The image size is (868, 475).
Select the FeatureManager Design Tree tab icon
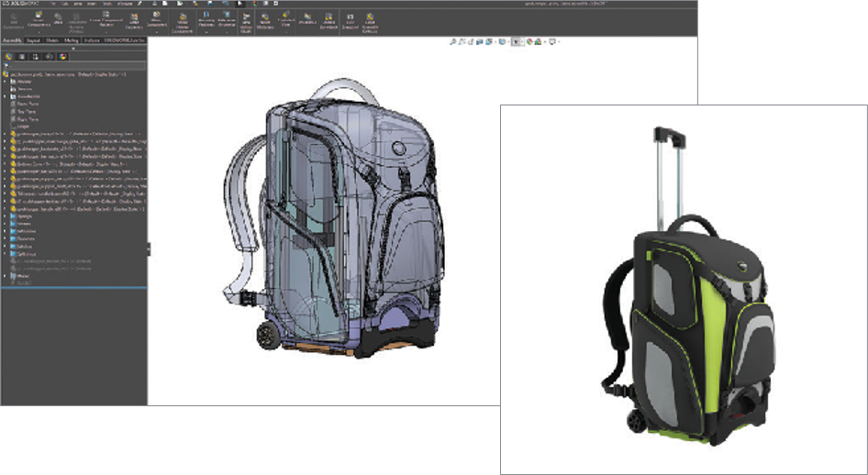coord(9,57)
